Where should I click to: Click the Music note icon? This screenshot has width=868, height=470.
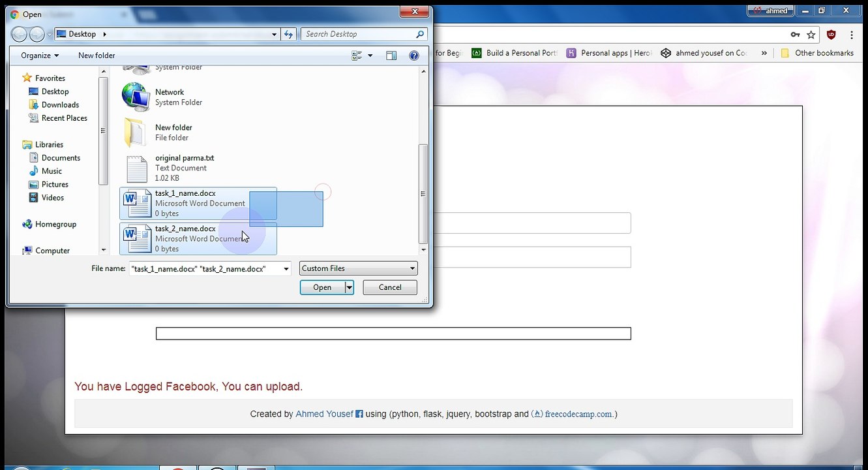34,171
